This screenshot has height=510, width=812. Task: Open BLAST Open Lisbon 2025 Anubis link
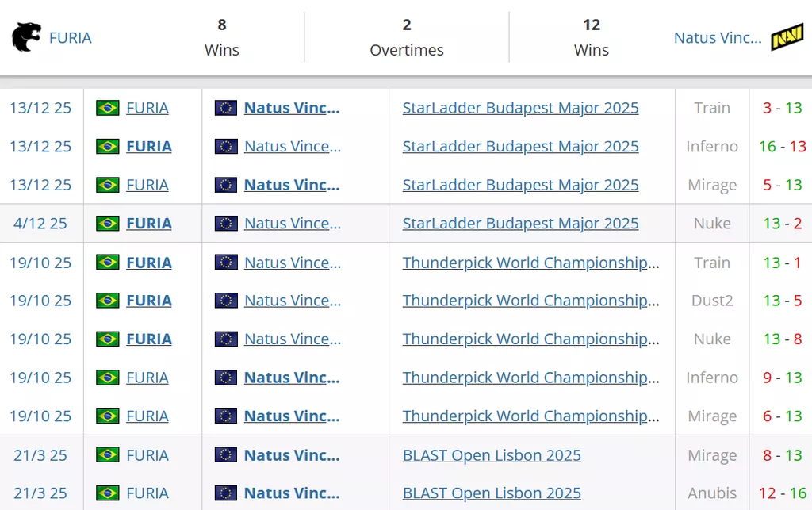(x=492, y=493)
